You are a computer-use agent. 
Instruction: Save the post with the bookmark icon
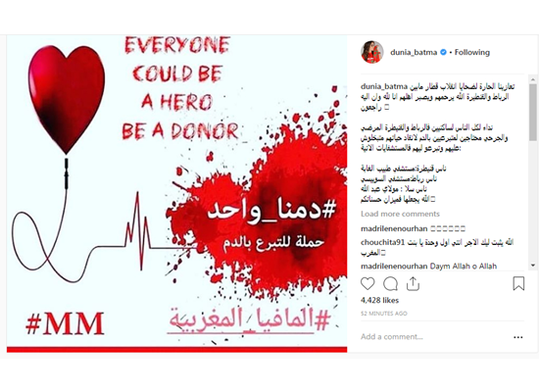click(x=518, y=283)
